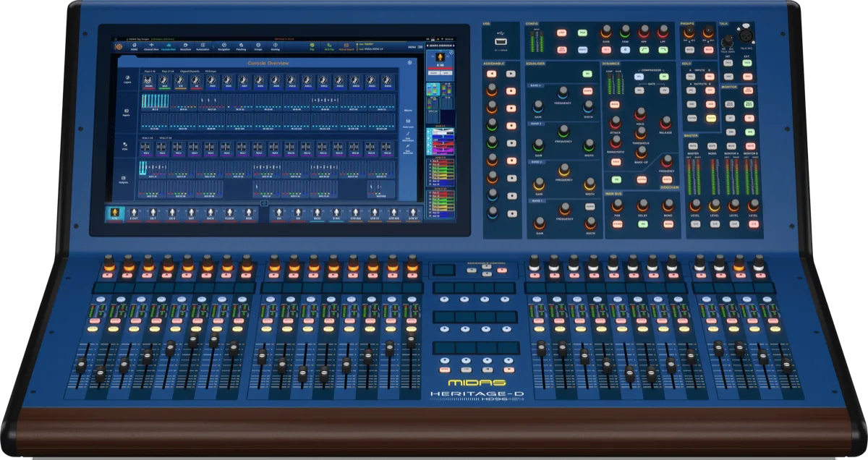Select the VCAs icon in the overview sidebar
Viewport: 868px width, 460px height.
(124, 145)
